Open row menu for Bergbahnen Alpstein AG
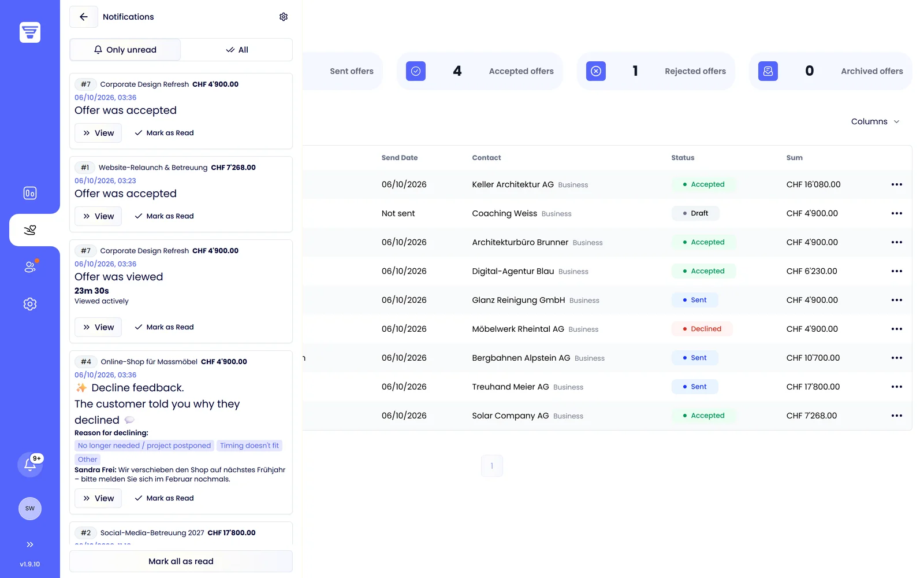This screenshot has height=578, width=924. click(x=896, y=358)
